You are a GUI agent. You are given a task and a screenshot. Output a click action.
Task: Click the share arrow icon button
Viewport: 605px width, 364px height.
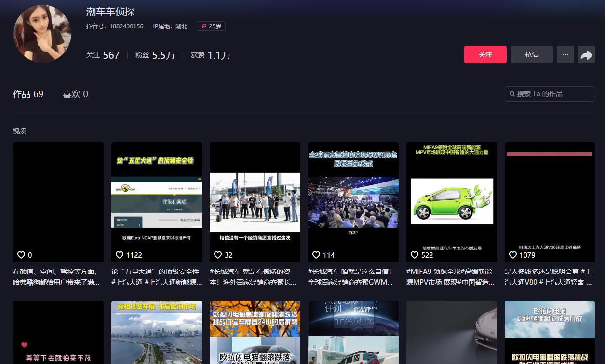[586, 55]
